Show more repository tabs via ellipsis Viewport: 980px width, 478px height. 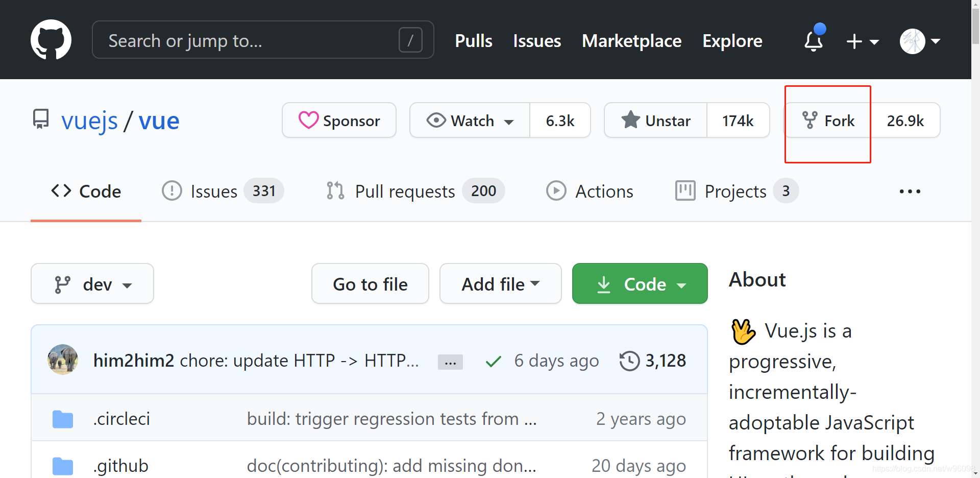pos(910,192)
